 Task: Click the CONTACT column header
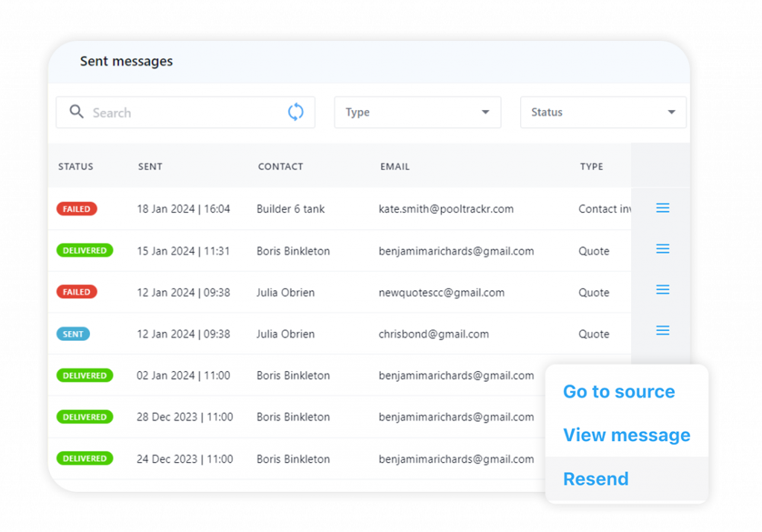281,167
